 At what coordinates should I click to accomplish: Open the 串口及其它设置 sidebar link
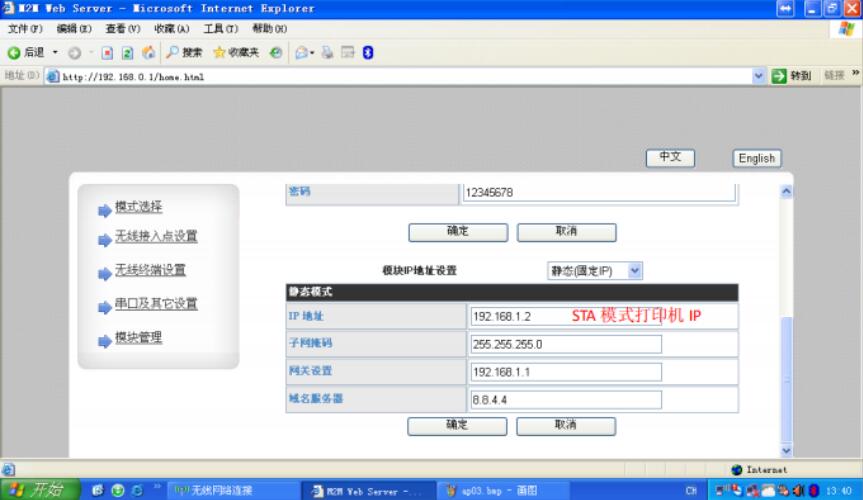point(155,304)
